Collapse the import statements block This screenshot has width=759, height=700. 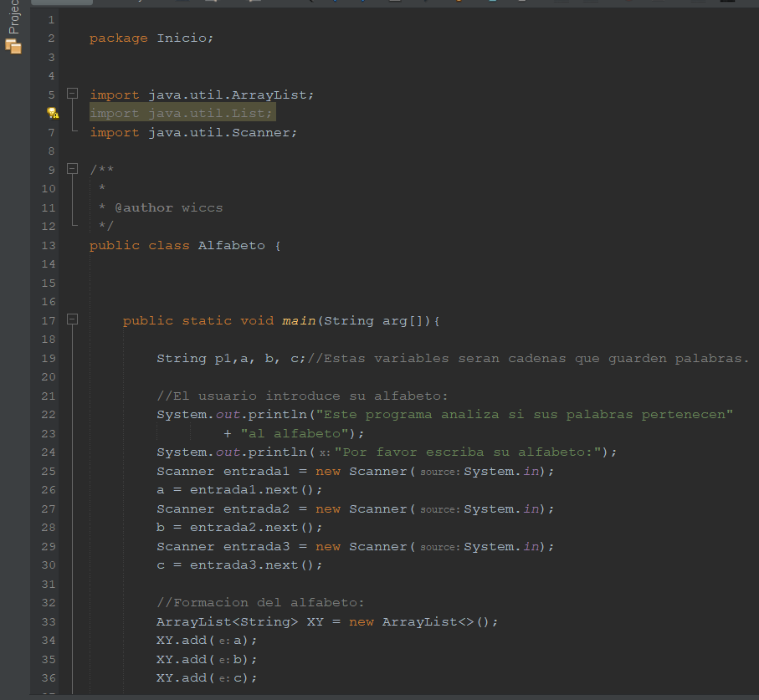coord(72,95)
